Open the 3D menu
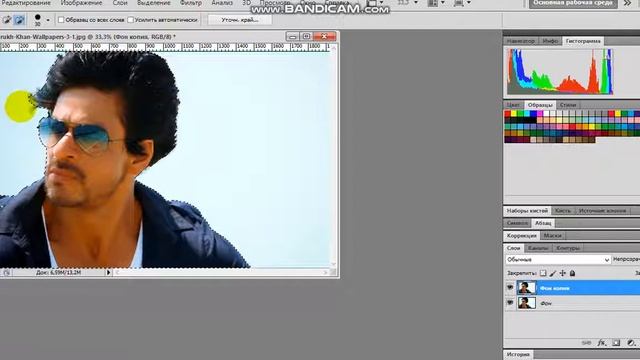 point(247,3)
